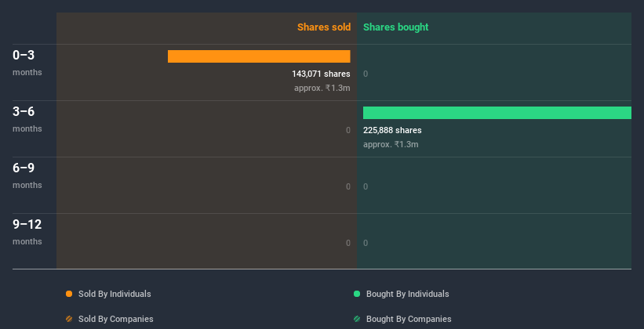Click the Sold By Companies legend label
This screenshot has height=329, width=644.
tap(116, 319)
